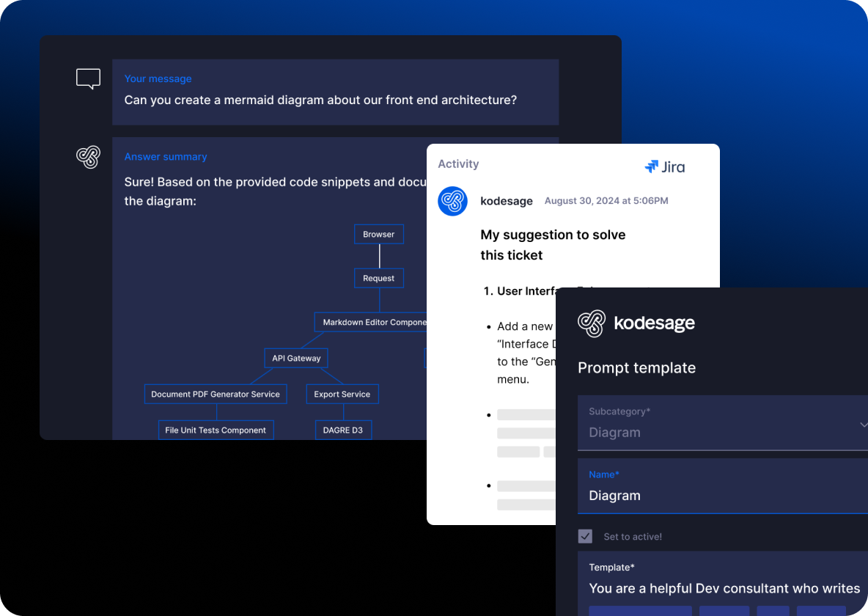Click the File Unit Tests Component node
The width and height of the screenshot is (868, 616).
[x=216, y=430]
